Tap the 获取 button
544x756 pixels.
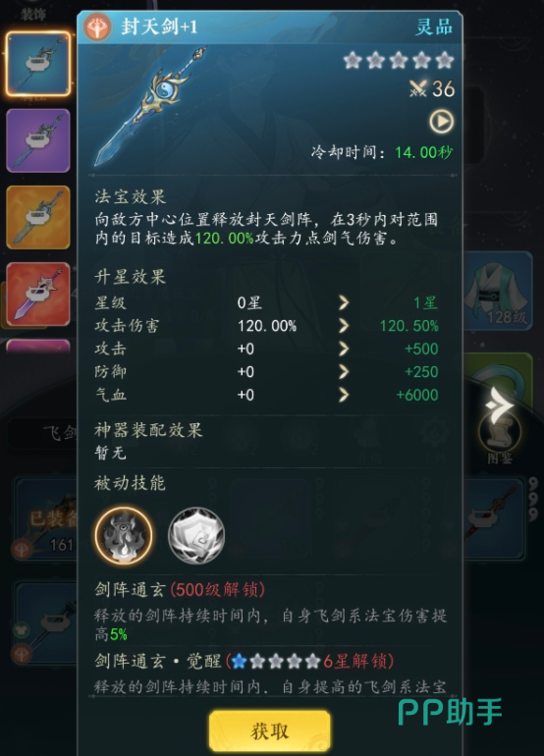pos(270,730)
